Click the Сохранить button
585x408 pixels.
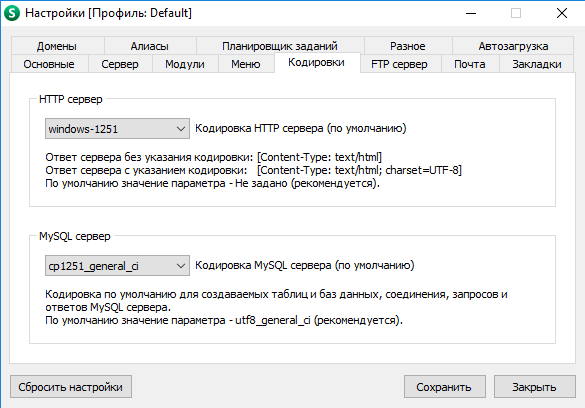click(444, 387)
